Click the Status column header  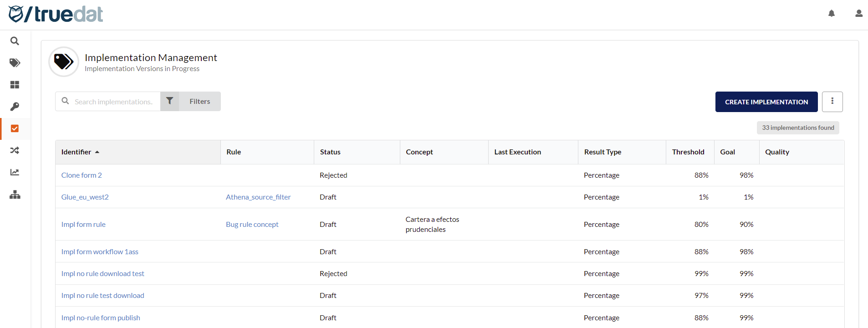click(330, 152)
